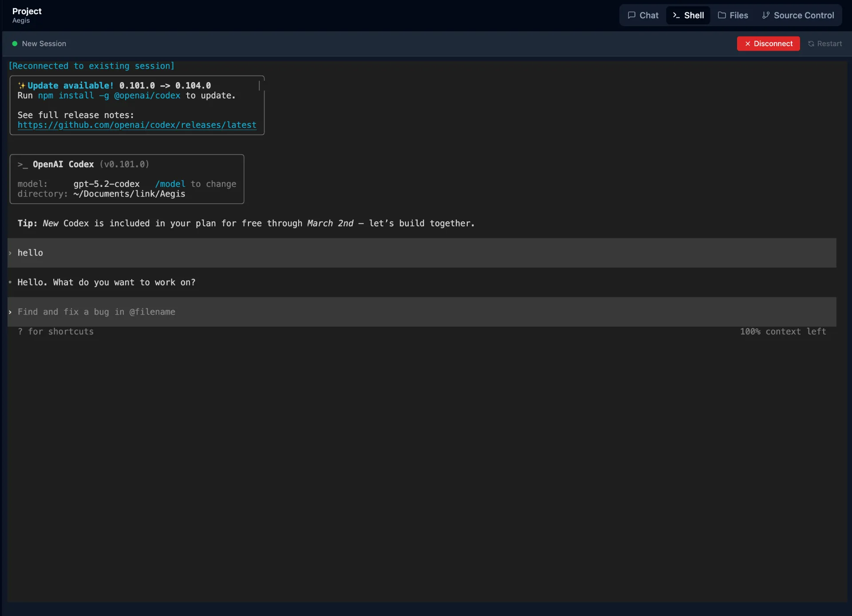Click the Shell terminal icon
Screen dimensions: 852x616
pos(676,15)
